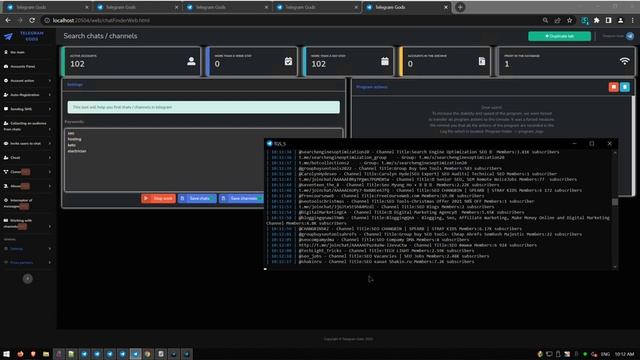640x360 pixels.
Task: Click calendar icon on the day-stay card
Action: tap(384, 61)
